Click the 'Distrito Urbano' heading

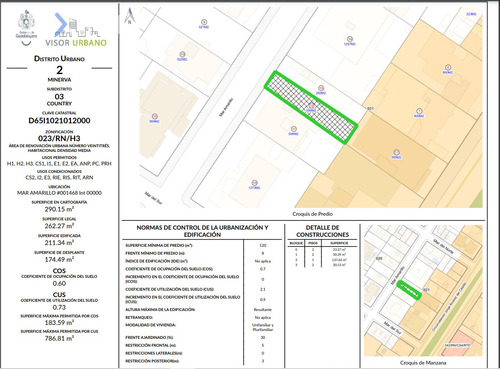tap(59, 59)
